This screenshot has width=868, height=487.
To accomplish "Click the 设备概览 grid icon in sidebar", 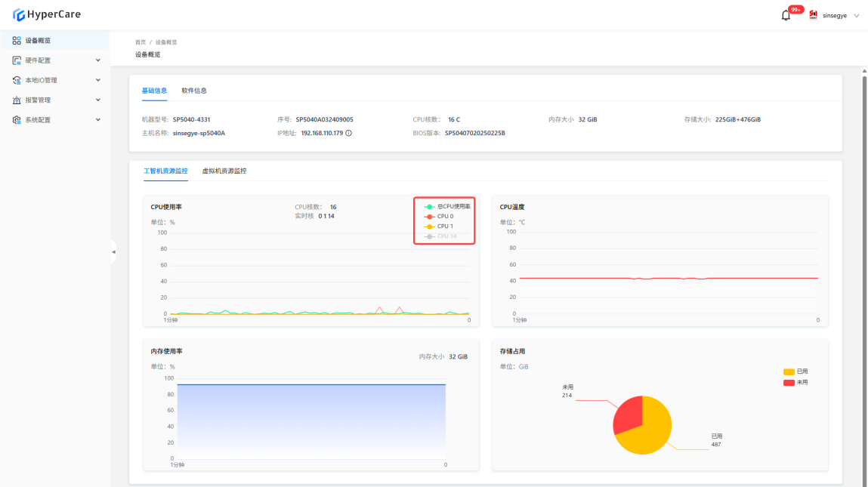I will pyautogui.click(x=17, y=41).
